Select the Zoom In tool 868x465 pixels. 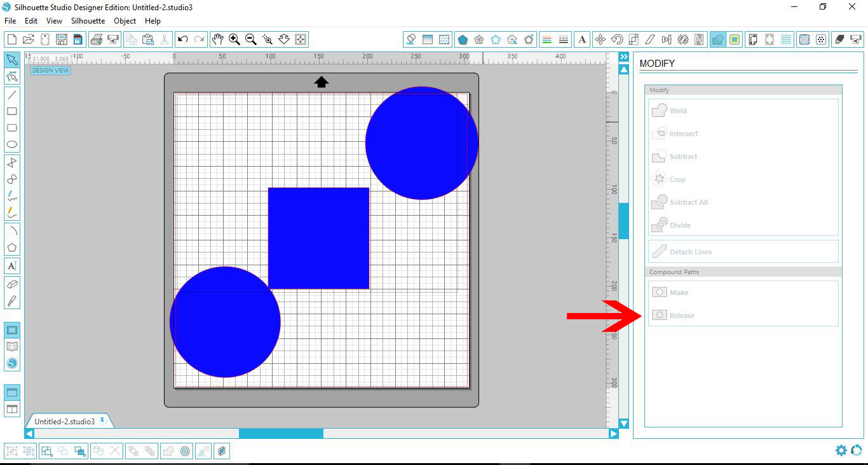pyautogui.click(x=234, y=39)
